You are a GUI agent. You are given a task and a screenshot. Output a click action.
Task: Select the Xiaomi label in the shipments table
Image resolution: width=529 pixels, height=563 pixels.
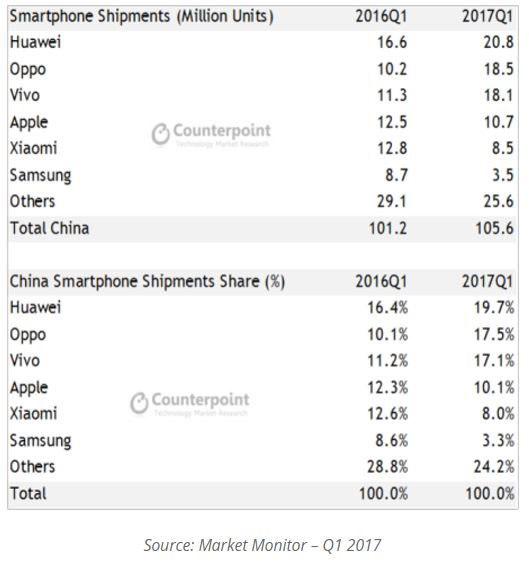click(x=33, y=149)
